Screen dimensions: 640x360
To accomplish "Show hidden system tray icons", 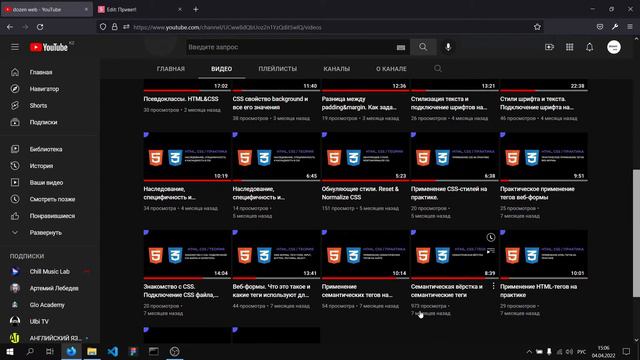I will (529, 351).
